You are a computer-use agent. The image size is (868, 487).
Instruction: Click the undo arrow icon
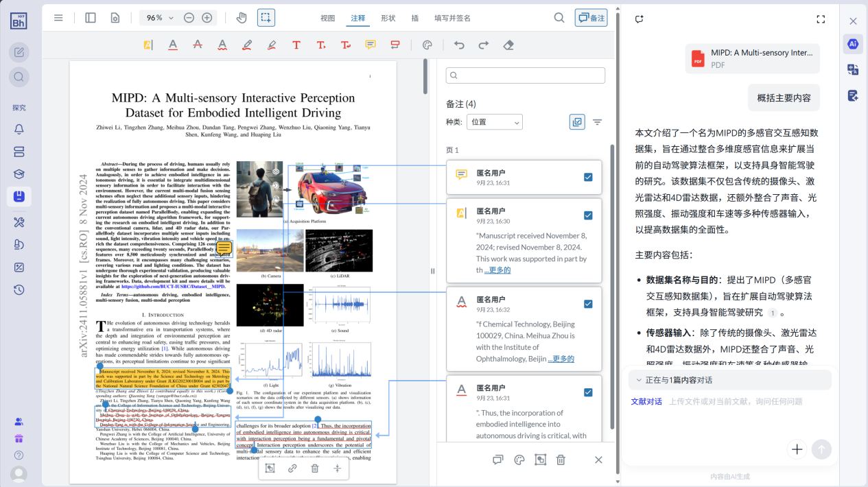[x=459, y=45]
